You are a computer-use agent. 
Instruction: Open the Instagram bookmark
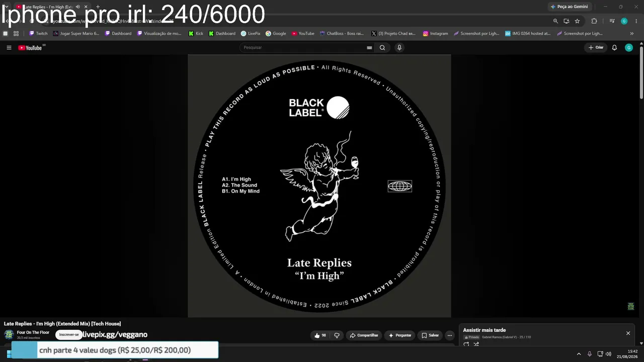(x=435, y=34)
